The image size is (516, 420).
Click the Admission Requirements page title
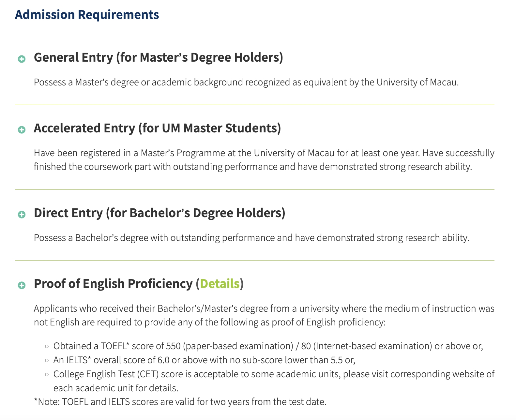tap(87, 15)
